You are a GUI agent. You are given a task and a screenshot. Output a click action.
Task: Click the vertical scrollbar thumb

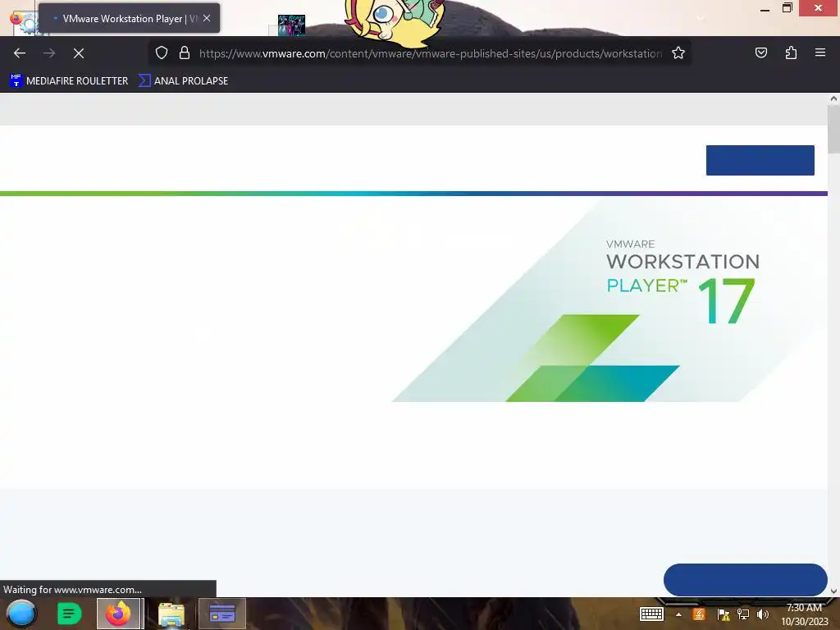[833, 129]
